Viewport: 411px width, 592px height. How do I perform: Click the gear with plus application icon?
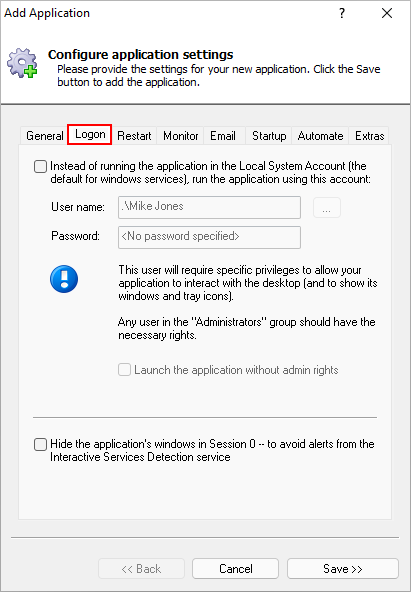click(22, 63)
